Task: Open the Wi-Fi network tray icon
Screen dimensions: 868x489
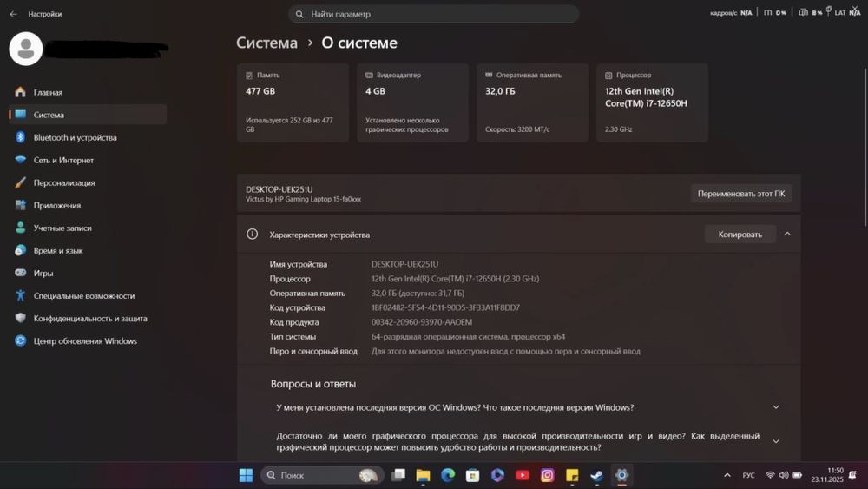Action: pos(770,475)
